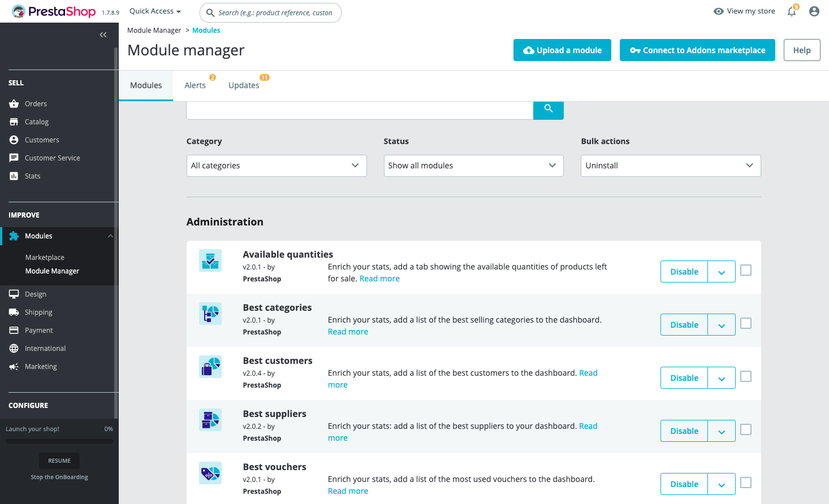Open Marketplace in the sidebar
829x504 pixels.
pyautogui.click(x=45, y=258)
